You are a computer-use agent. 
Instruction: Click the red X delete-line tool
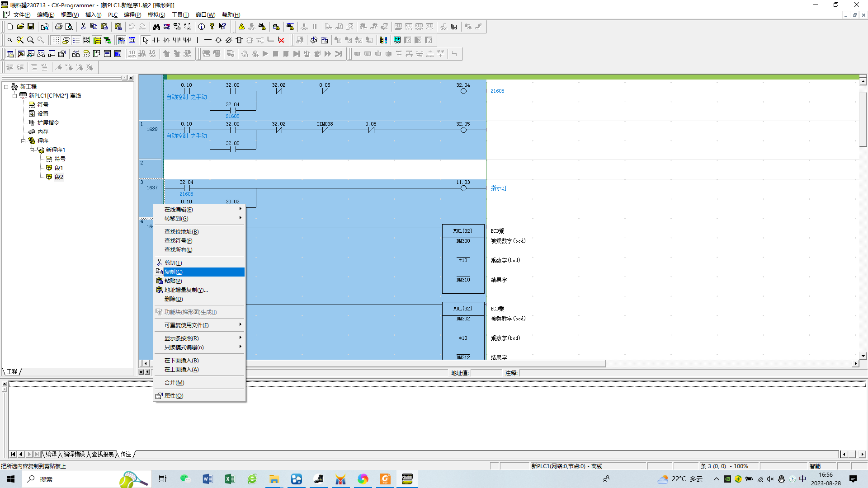coord(281,40)
